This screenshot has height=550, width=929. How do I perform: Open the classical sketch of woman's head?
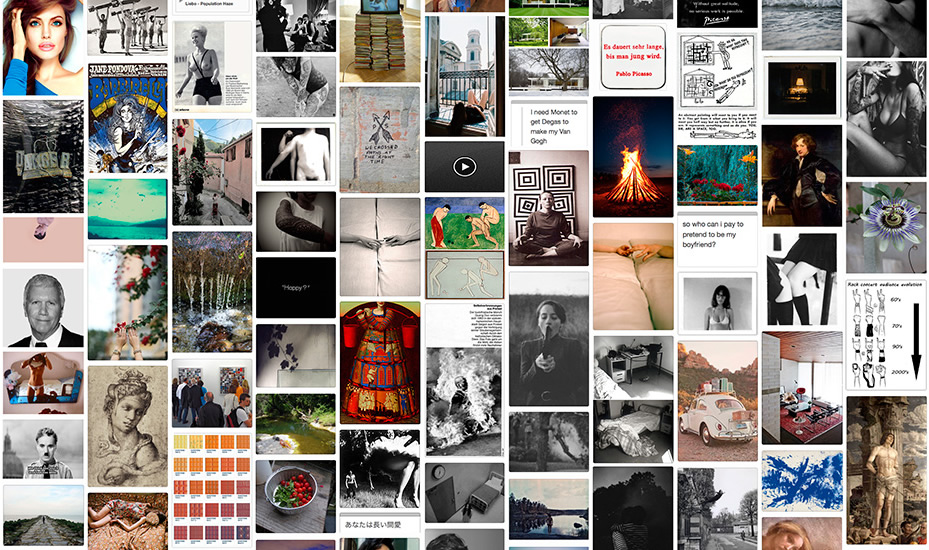pos(128,426)
